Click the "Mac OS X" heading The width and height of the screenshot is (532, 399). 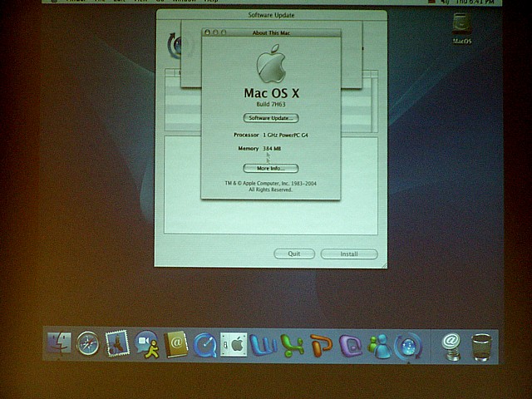pos(272,93)
